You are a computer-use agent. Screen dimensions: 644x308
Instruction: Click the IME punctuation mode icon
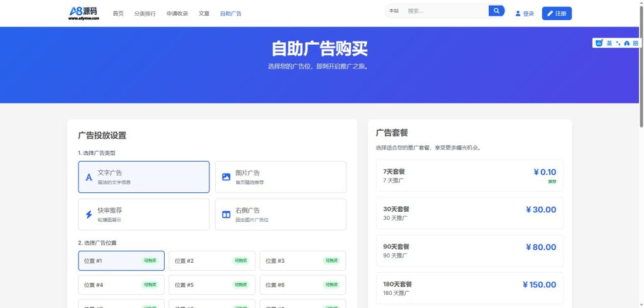pos(618,43)
